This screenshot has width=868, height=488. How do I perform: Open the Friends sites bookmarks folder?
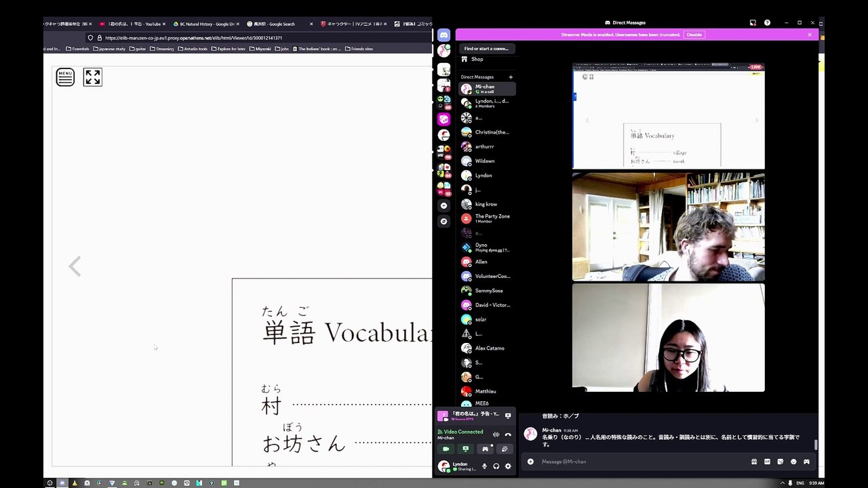(359, 49)
